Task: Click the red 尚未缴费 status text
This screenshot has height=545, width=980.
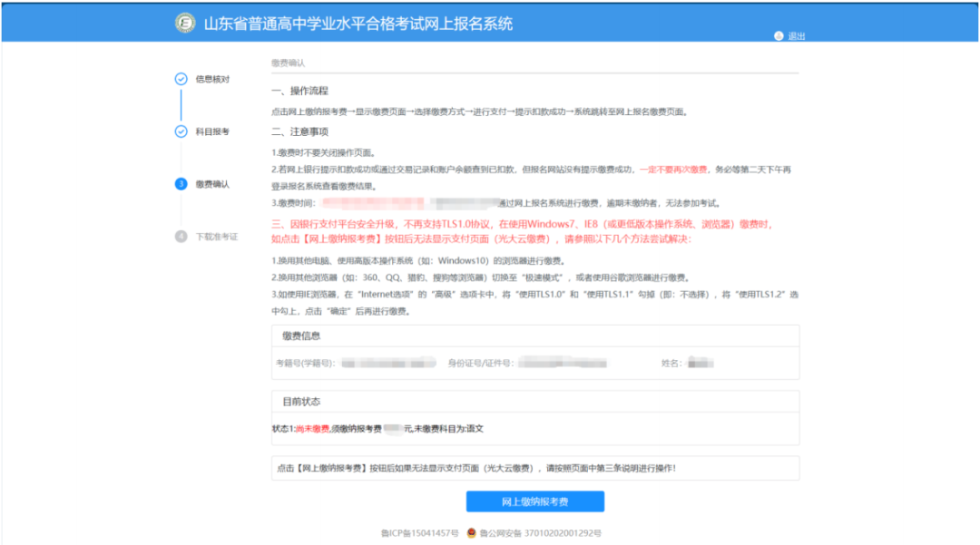Action: (x=312, y=428)
